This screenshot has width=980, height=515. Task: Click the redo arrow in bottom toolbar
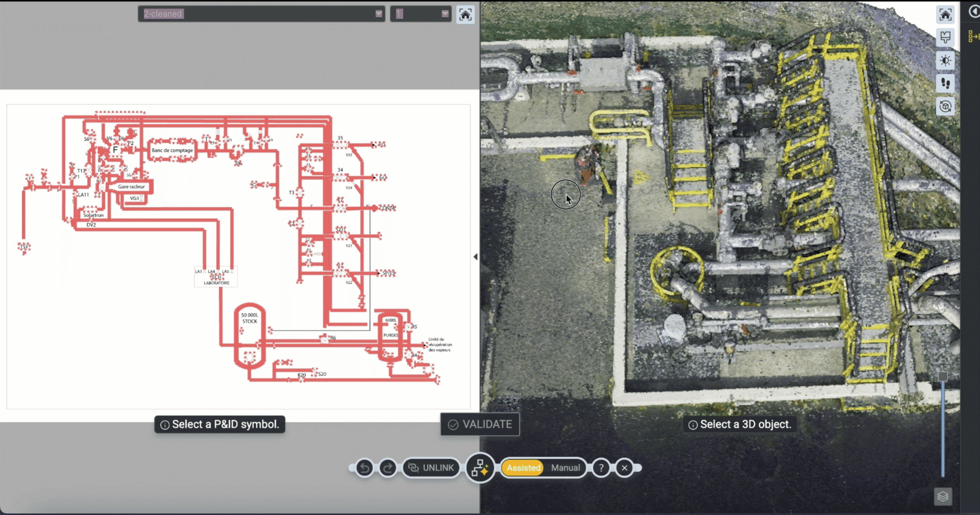coord(387,468)
